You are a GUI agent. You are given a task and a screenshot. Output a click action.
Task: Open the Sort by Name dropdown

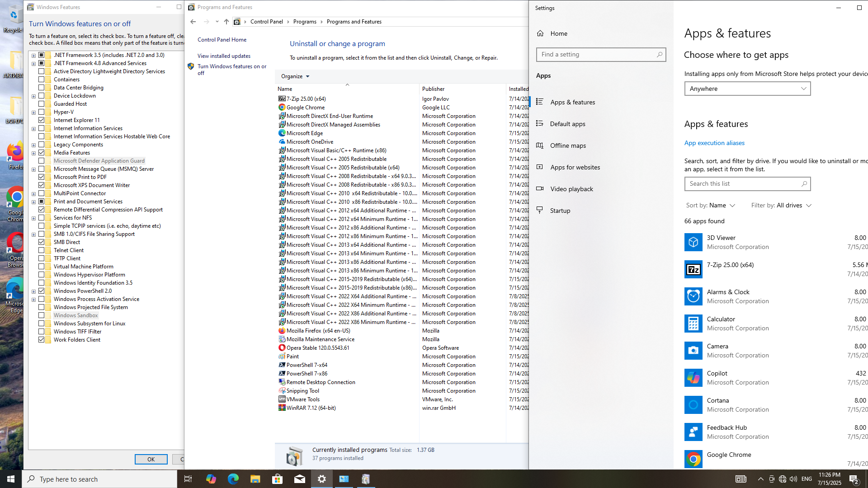(x=711, y=205)
